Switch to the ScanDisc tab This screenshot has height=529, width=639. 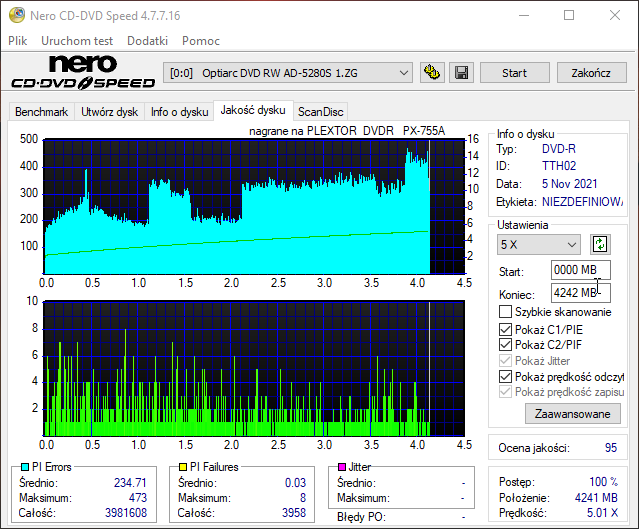(x=321, y=112)
